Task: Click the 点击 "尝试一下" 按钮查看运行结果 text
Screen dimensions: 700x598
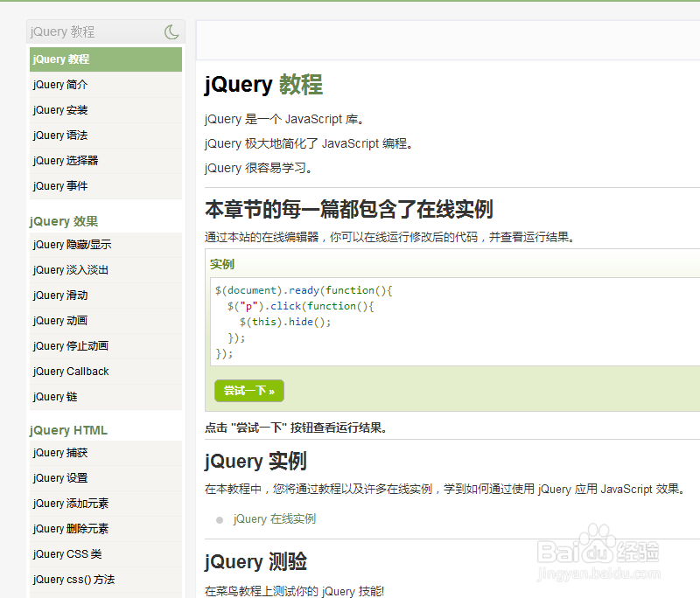Action: point(296,428)
